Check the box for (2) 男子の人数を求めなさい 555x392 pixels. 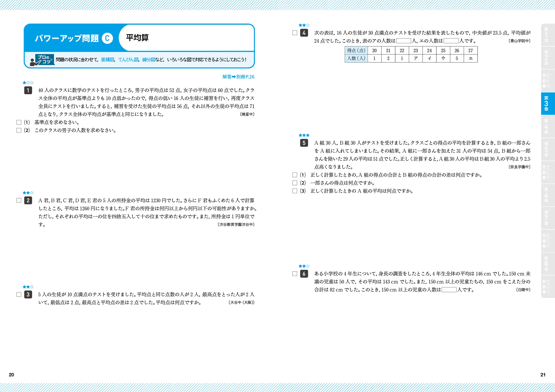click(19, 130)
